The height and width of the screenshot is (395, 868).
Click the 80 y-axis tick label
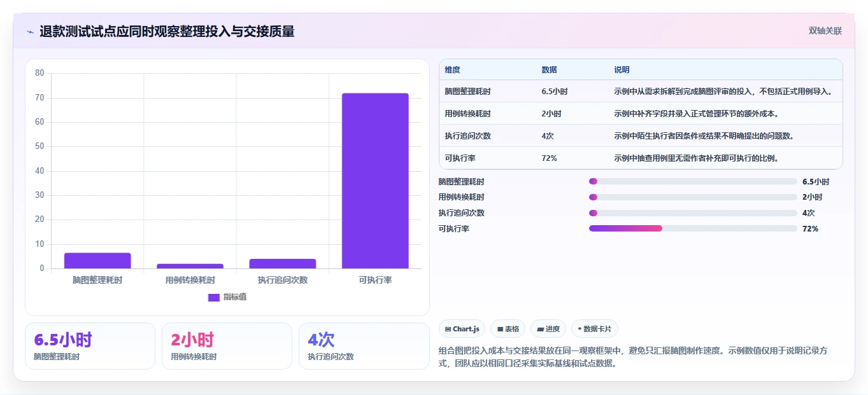(39, 73)
